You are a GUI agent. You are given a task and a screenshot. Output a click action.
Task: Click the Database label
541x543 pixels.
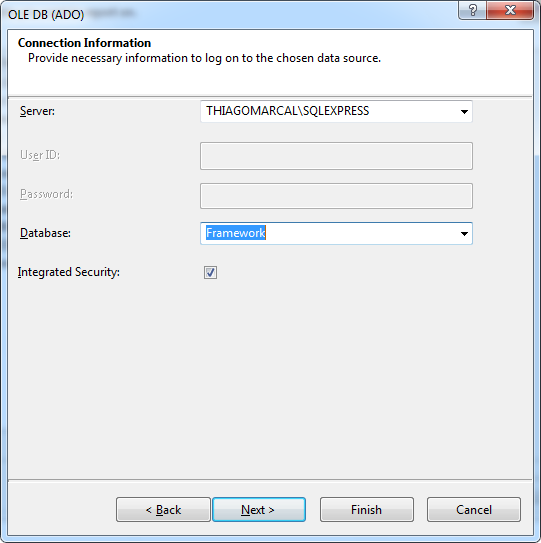[45, 233]
